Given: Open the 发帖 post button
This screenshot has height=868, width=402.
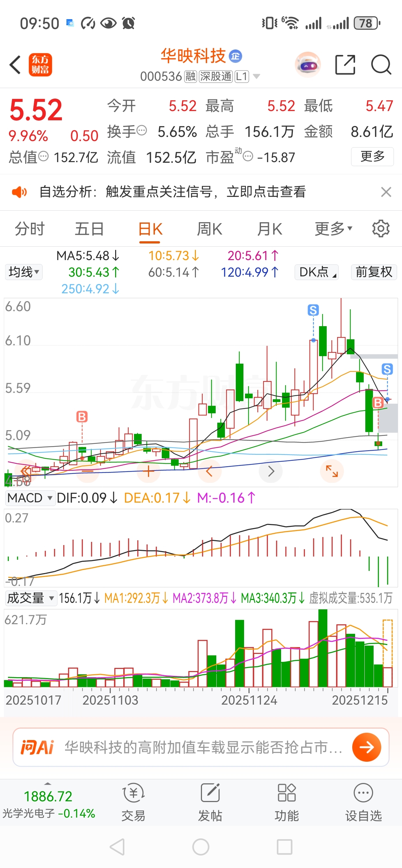Looking at the screenshot, I should pyautogui.click(x=210, y=803).
